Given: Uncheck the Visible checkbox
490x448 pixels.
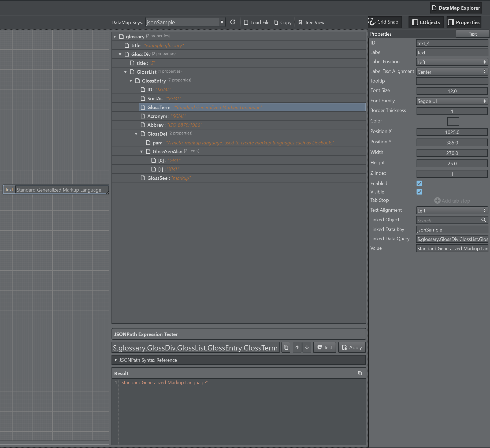Looking at the screenshot, I should tap(419, 192).
